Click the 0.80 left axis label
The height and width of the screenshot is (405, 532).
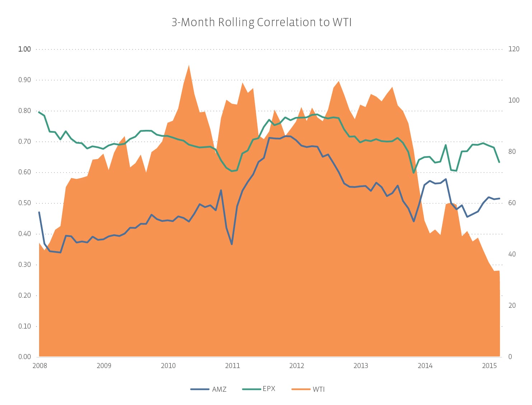coord(24,111)
